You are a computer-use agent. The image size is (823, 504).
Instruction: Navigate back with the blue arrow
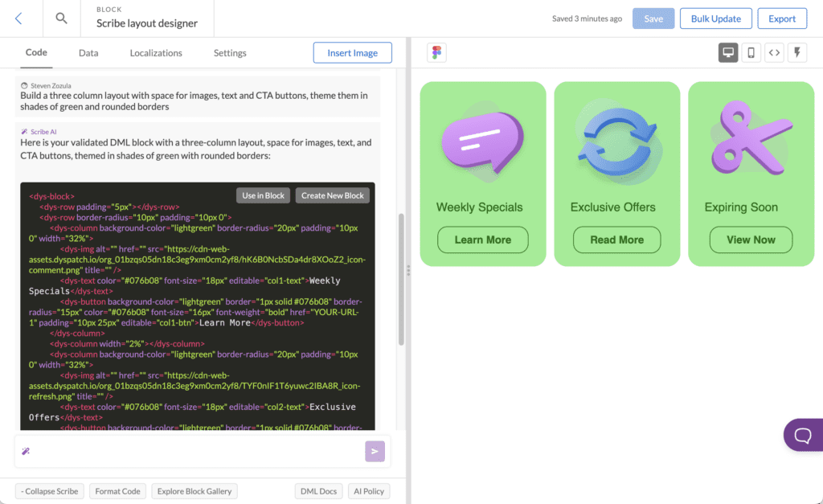(18, 18)
